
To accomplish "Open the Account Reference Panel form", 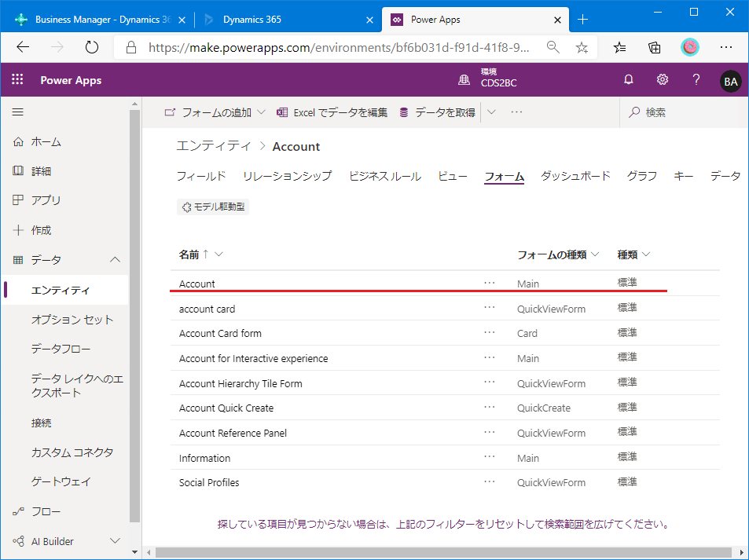I will tap(233, 433).
